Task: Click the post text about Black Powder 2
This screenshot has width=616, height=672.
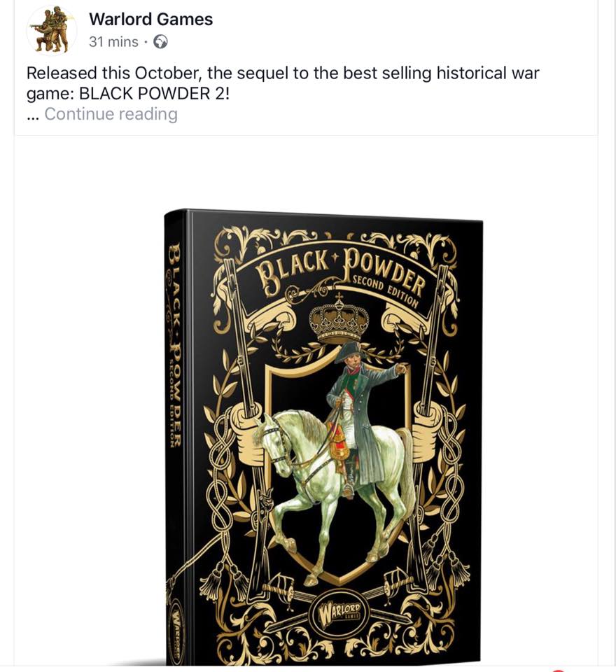Action: pos(283,83)
